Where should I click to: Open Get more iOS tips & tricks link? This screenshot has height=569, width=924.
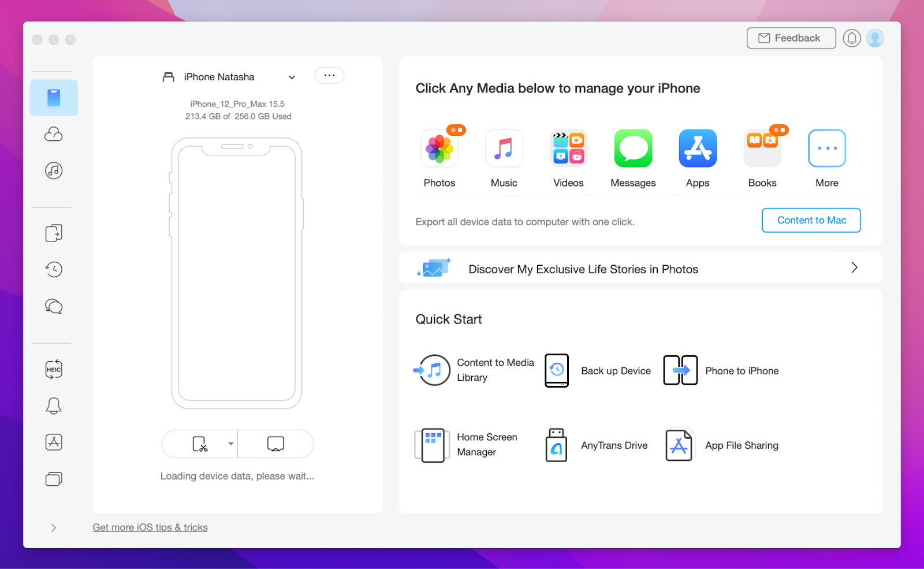(x=150, y=527)
